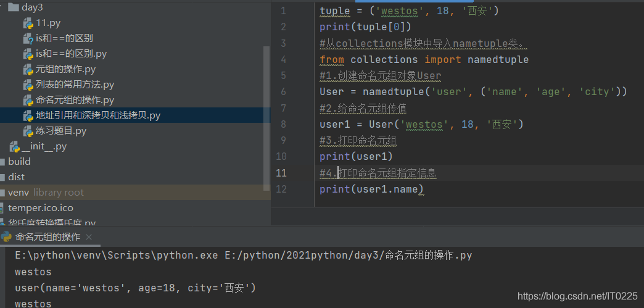Click the Python icon beside __init__.py
Screen dimensions: 644x308
14,147
